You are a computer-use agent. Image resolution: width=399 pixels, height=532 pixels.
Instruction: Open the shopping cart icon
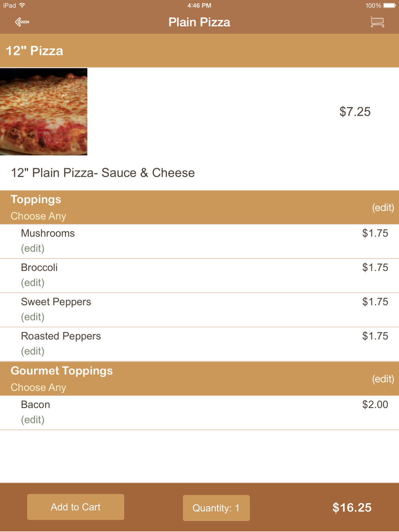pyautogui.click(x=377, y=22)
